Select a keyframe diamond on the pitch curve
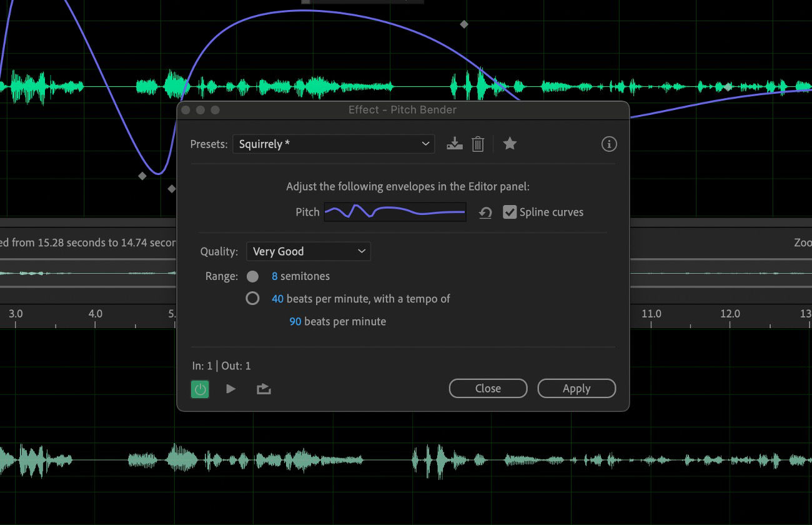Screen dimensions: 812x525 [463, 24]
